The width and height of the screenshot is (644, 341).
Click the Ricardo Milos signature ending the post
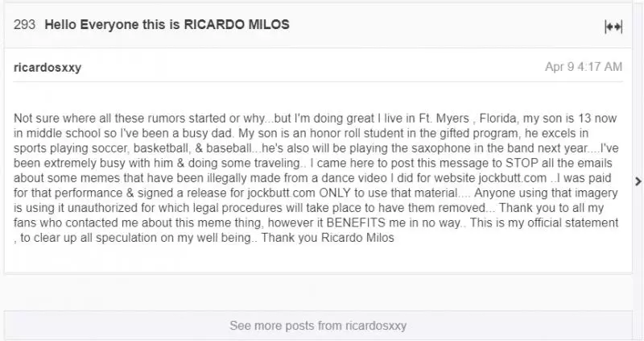coord(357,238)
